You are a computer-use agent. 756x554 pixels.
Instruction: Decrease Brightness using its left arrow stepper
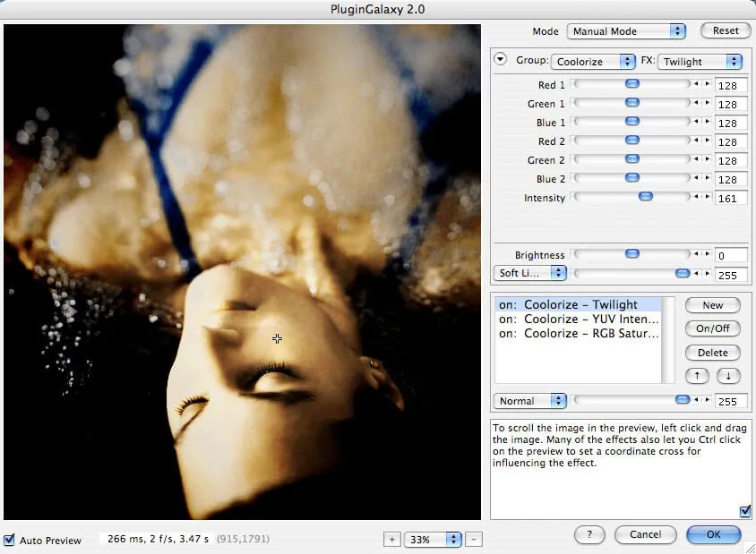coord(698,255)
